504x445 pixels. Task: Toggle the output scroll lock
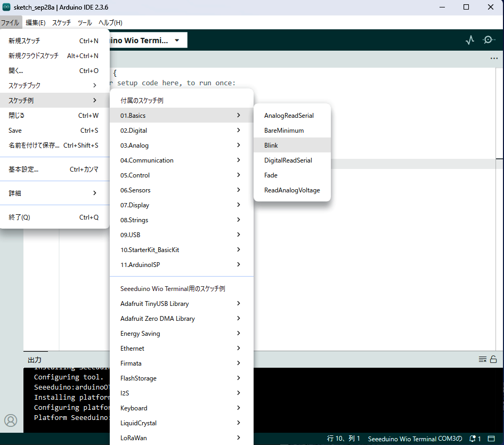(x=493, y=360)
